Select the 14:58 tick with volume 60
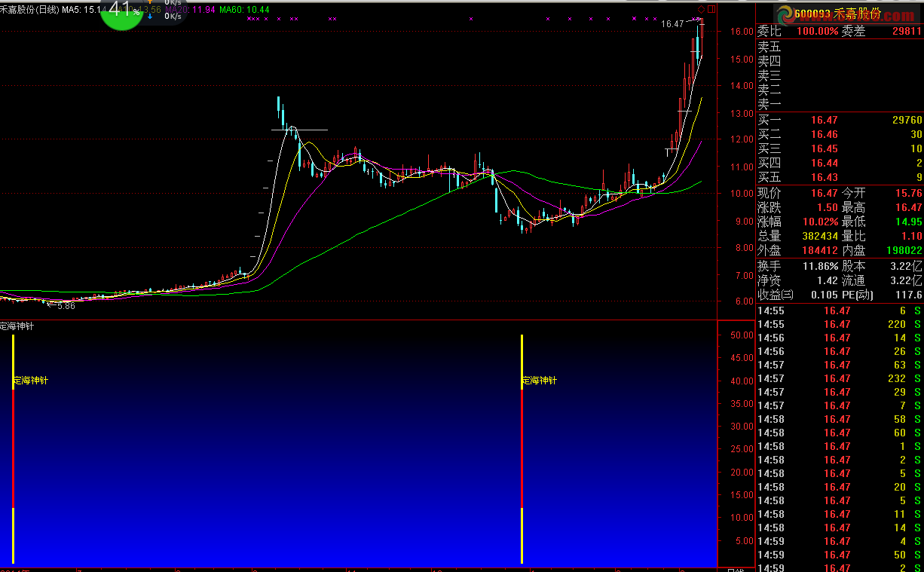This screenshot has height=572, width=924. click(x=840, y=433)
